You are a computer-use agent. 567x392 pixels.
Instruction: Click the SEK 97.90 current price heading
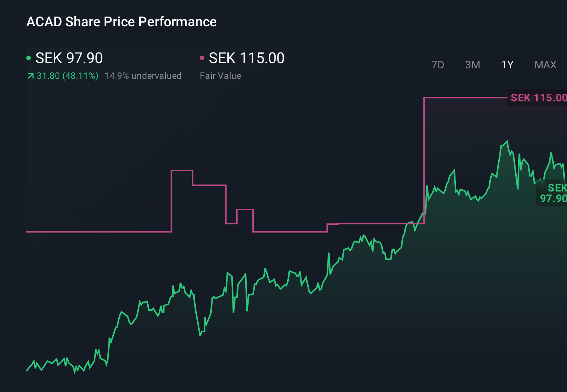(x=69, y=57)
